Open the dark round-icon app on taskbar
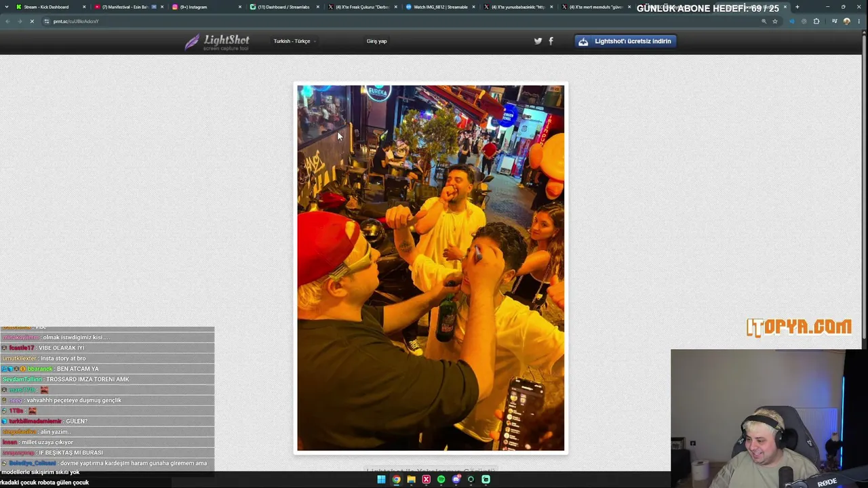Screen dimensions: 868x488 pyautogui.click(x=471, y=479)
